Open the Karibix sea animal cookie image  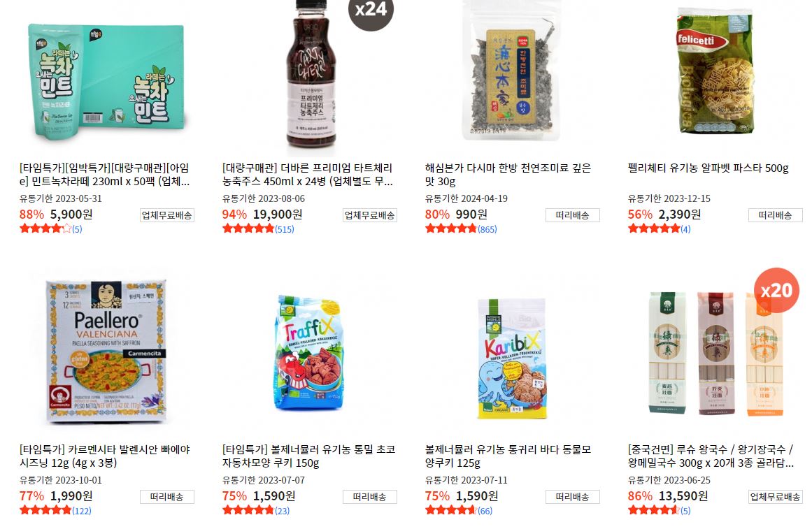(512, 358)
